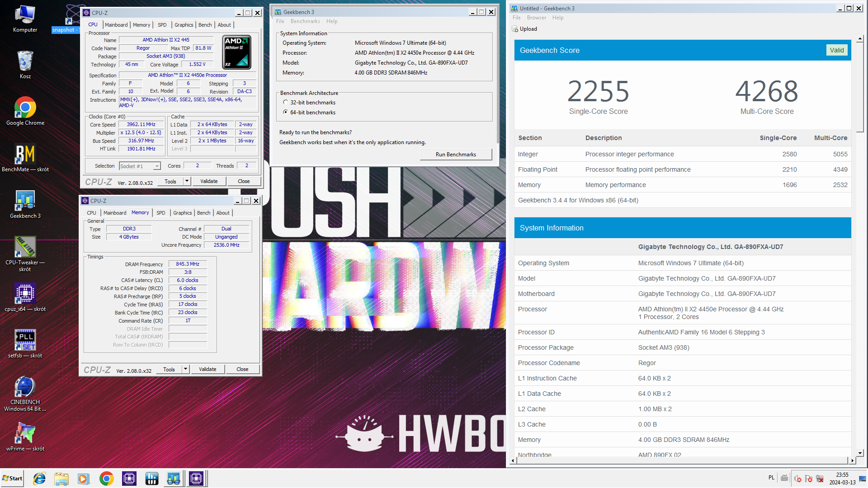The width and height of the screenshot is (868, 488).
Task: Click the keyboard tray icon
Action: pos(784,478)
